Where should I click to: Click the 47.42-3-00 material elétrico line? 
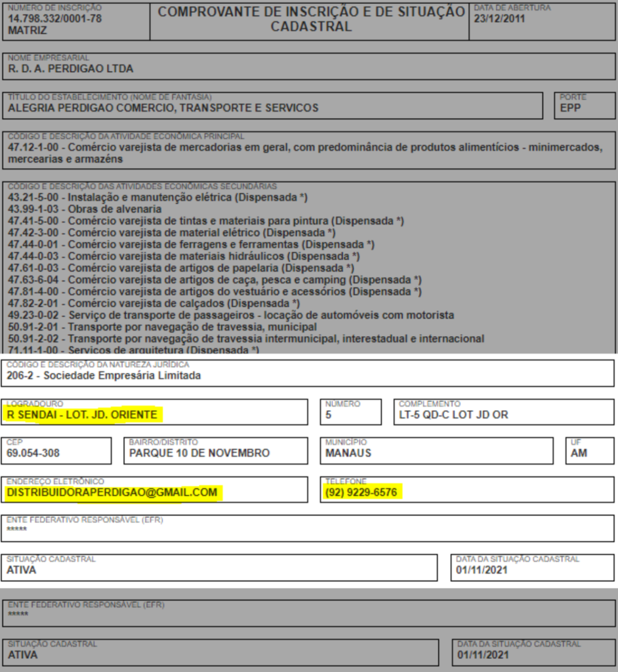point(171,233)
